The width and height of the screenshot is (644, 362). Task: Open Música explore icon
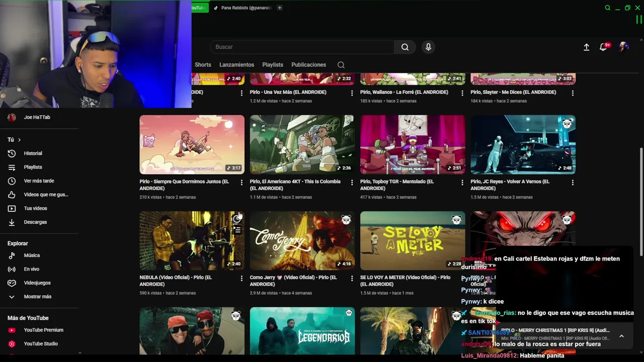(12, 255)
